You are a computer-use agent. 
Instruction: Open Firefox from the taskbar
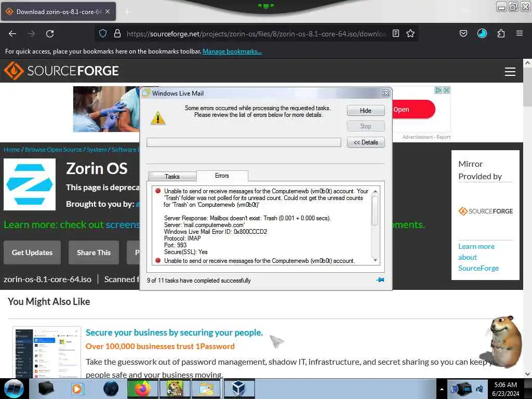pyautogui.click(x=142, y=389)
